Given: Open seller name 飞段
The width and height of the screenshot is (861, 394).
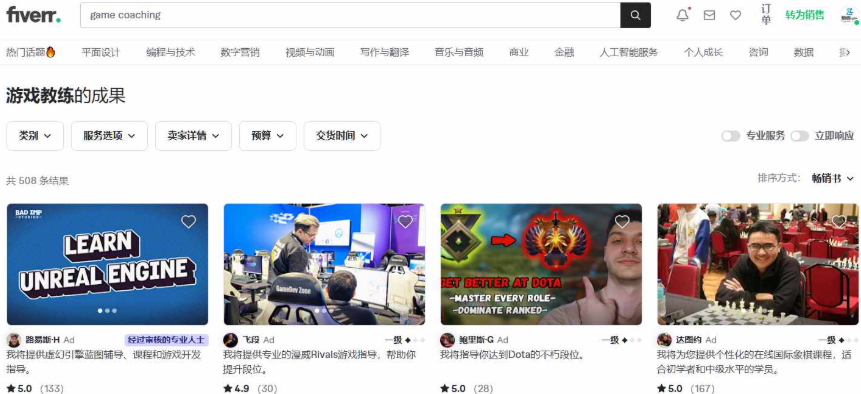Looking at the screenshot, I should click(x=251, y=340).
